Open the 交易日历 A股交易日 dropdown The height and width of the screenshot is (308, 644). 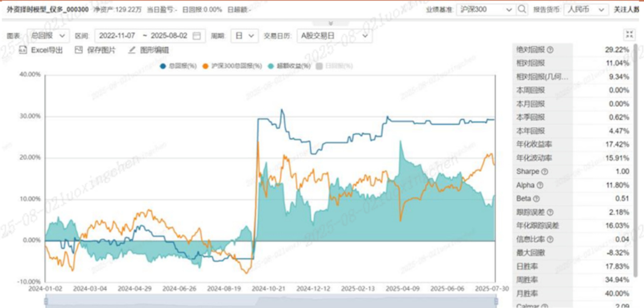334,36
